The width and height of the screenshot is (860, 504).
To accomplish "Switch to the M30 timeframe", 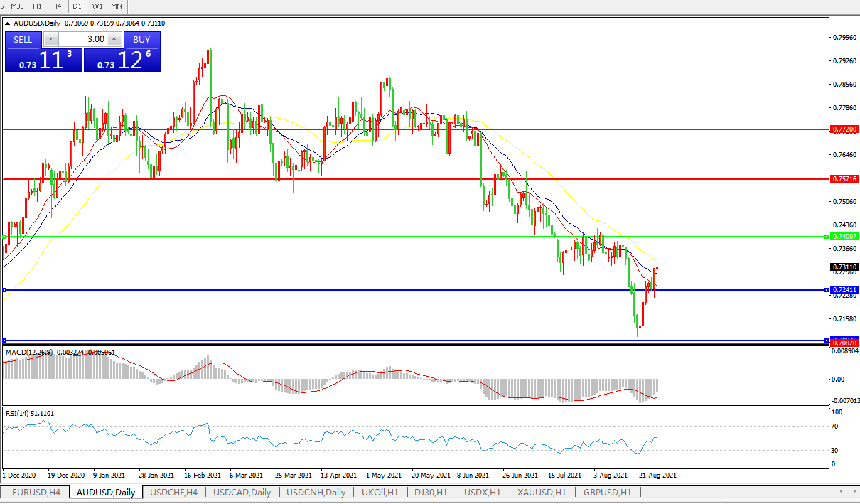I will [17, 6].
